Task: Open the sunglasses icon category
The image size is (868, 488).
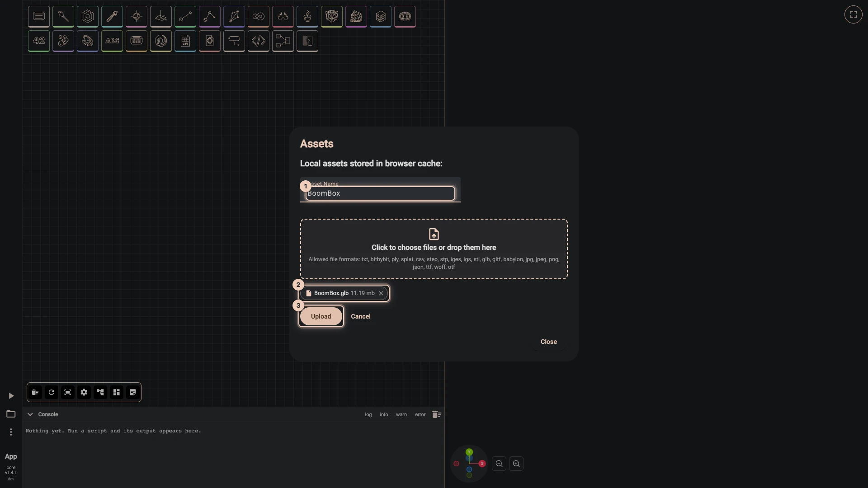Action: (x=283, y=17)
